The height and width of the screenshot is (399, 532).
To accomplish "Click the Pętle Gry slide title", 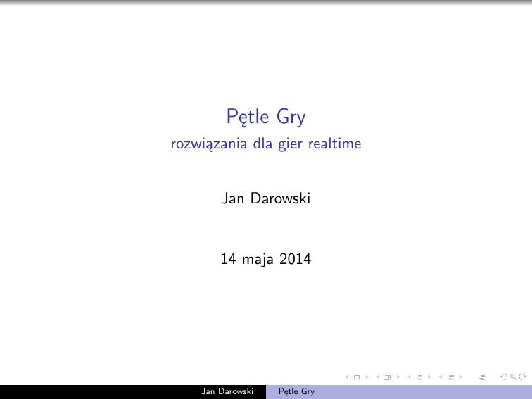I will pyautogui.click(x=265, y=117).
